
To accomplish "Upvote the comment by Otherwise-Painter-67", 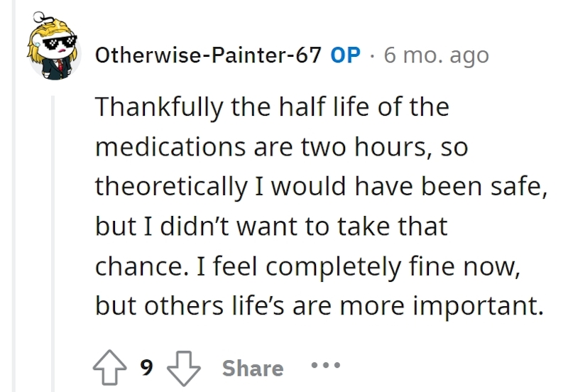I will (110, 367).
